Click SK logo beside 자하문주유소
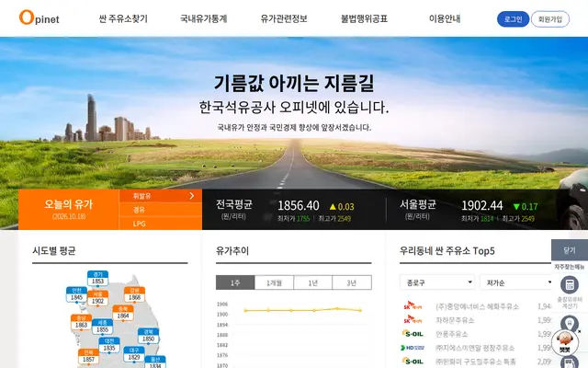Image resolution: width=588 pixels, height=368 pixels. tap(413, 320)
